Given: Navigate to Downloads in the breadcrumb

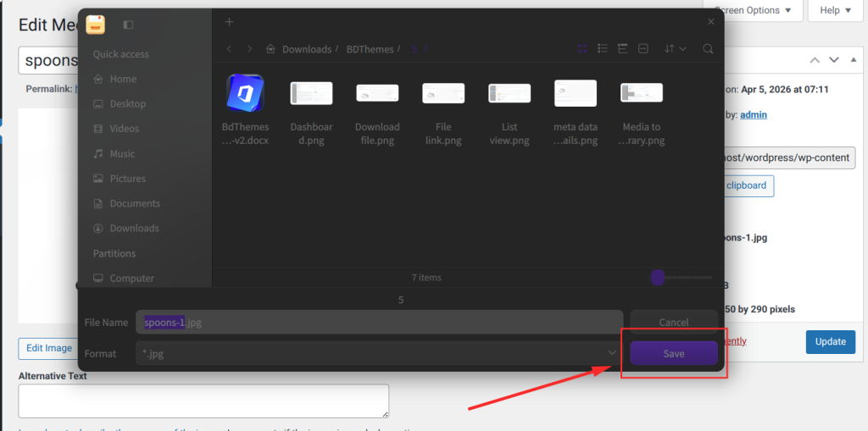Looking at the screenshot, I should coord(306,49).
